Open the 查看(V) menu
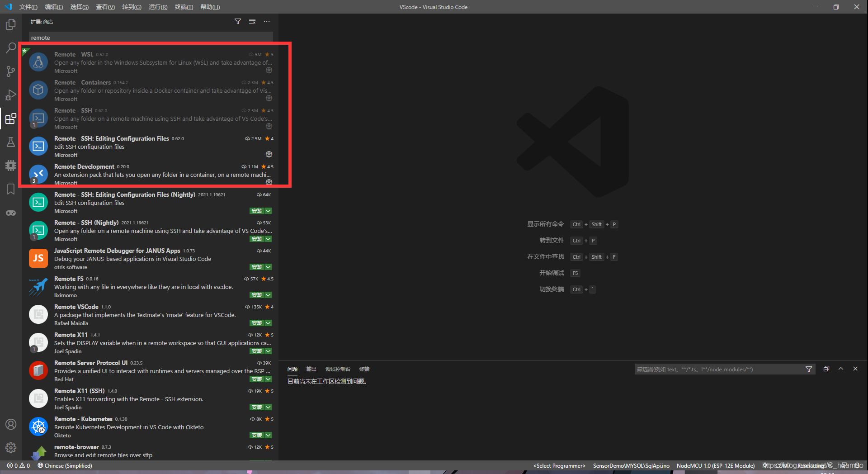This screenshot has height=474, width=868. tap(105, 7)
